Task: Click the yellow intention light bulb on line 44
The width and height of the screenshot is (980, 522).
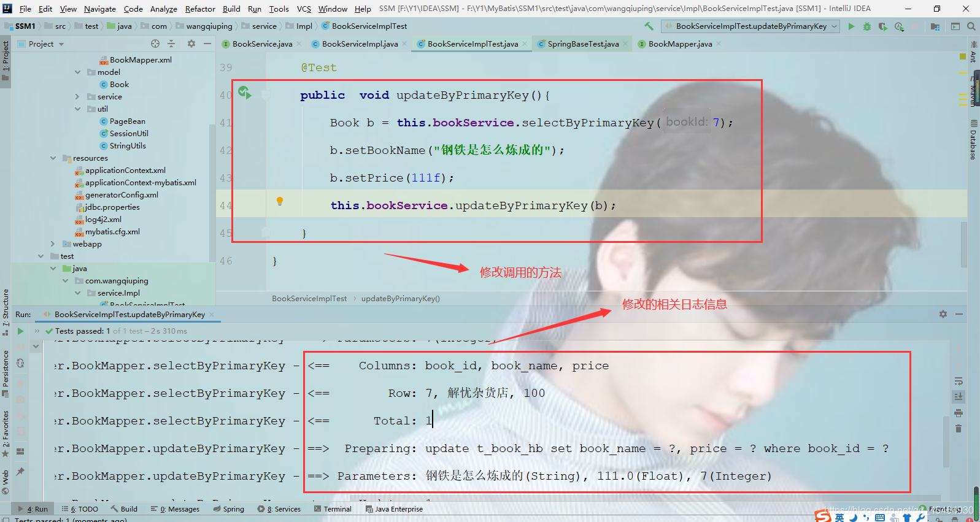Action: (280, 201)
